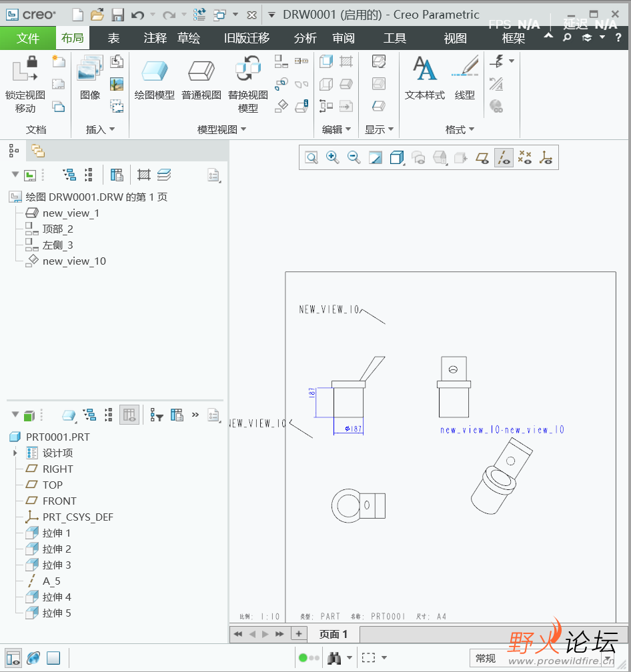The image size is (631, 672).
Task: Expand the 设计项 node in model tree
Action: pos(15,453)
